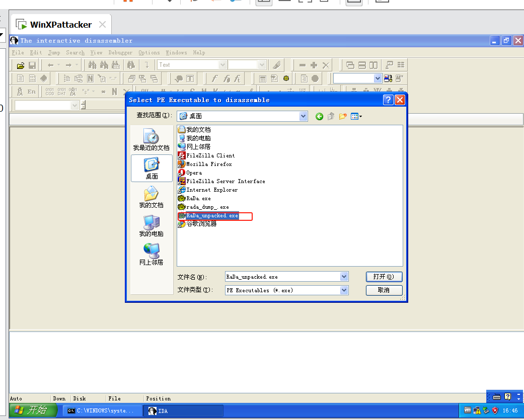
Task: Select FileZilla Client in the file list
Action: 206,155
